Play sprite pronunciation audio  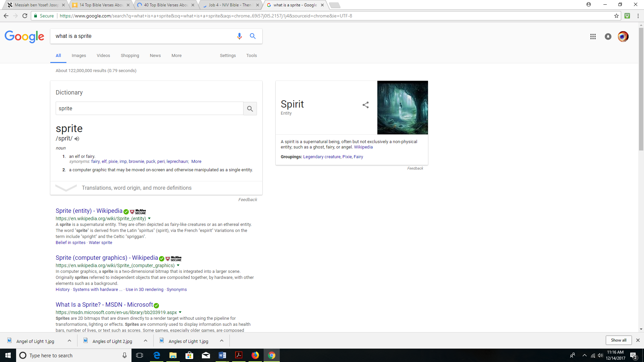pyautogui.click(x=77, y=139)
